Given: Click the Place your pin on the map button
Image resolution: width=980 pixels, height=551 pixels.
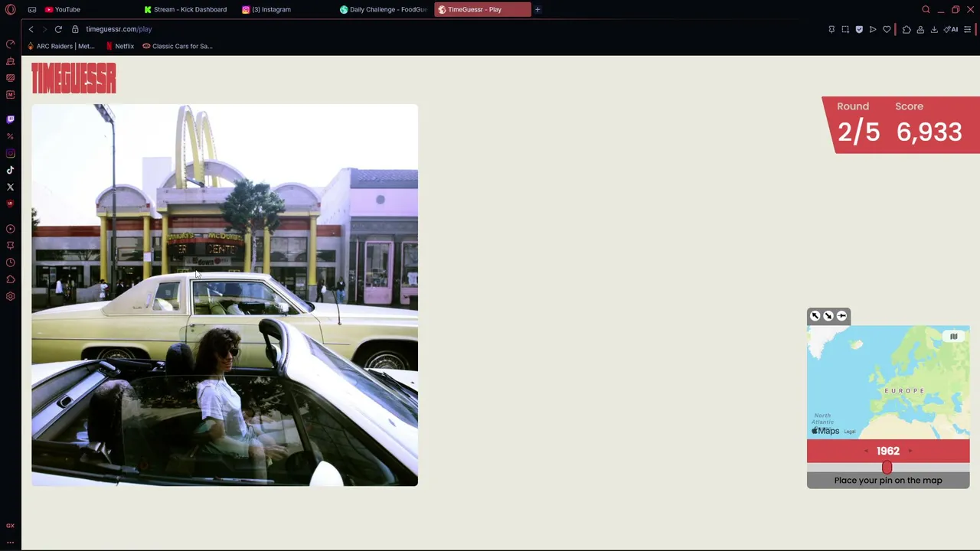Looking at the screenshot, I should [x=888, y=480].
